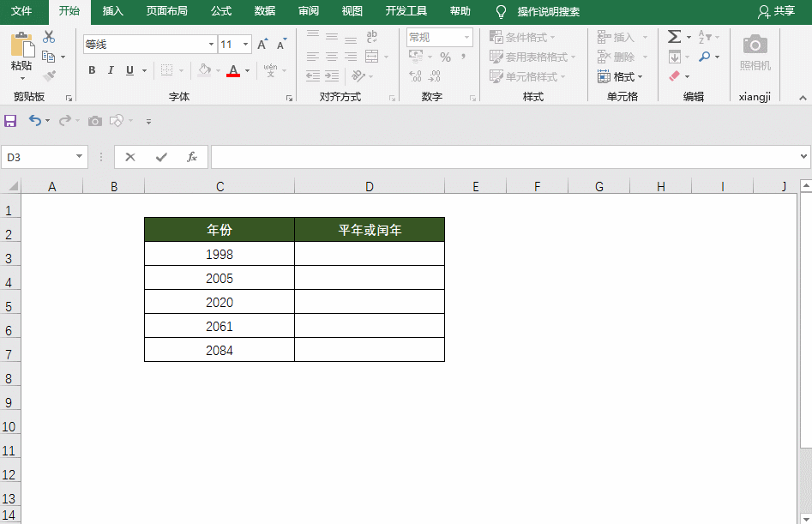Click the Undo arrow
Screen dimensions: 812x524
coord(34,121)
